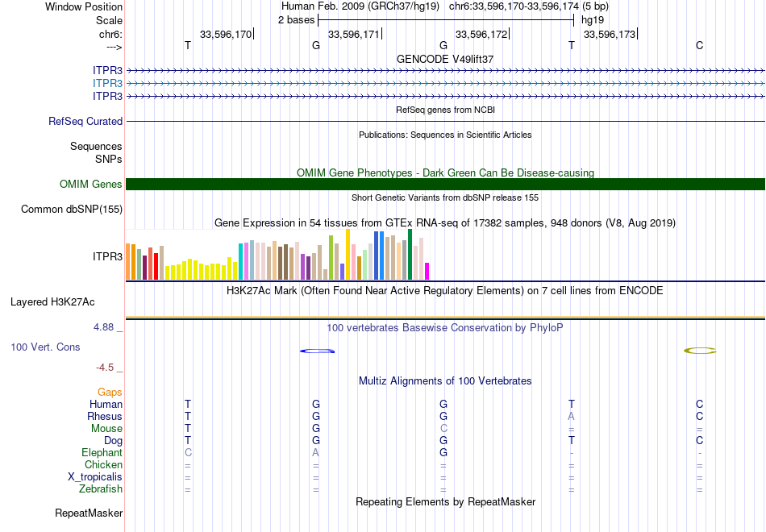Click ITPR3 label beside GTEx expression chart
Screen dimensions: 766x532
107,256
